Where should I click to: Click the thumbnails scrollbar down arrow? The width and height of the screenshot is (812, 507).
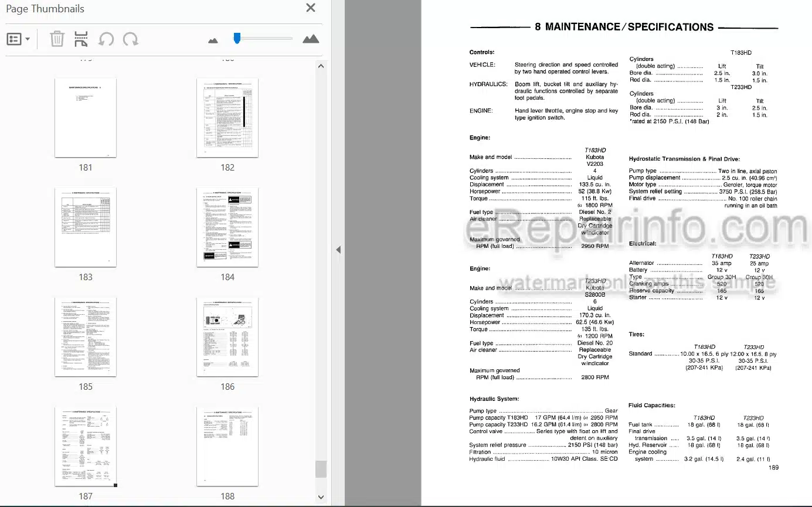coord(321,497)
